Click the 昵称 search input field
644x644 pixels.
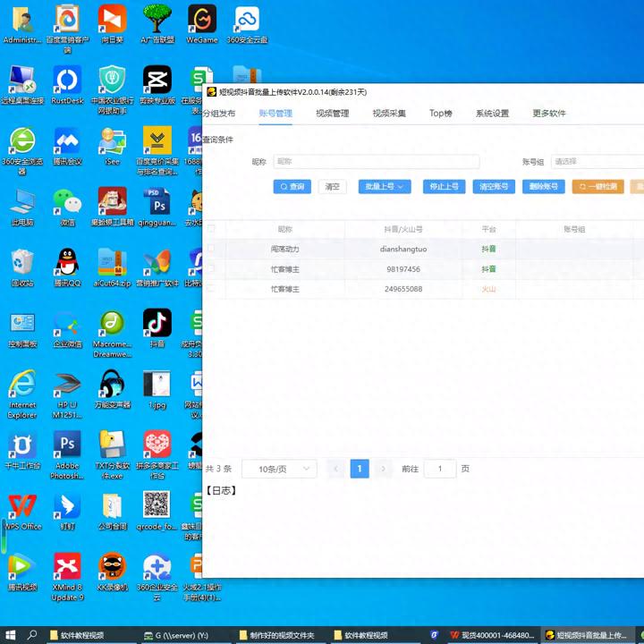coord(377,161)
